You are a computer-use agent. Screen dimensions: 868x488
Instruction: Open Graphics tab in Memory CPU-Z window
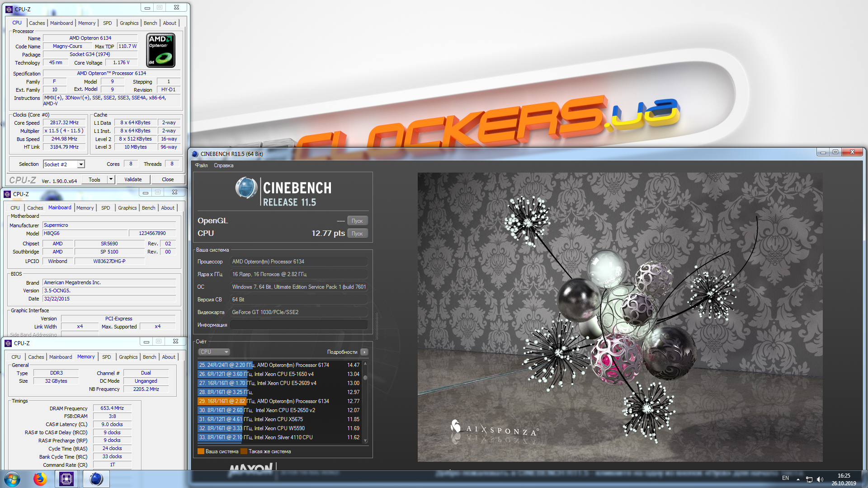click(128, 357)
